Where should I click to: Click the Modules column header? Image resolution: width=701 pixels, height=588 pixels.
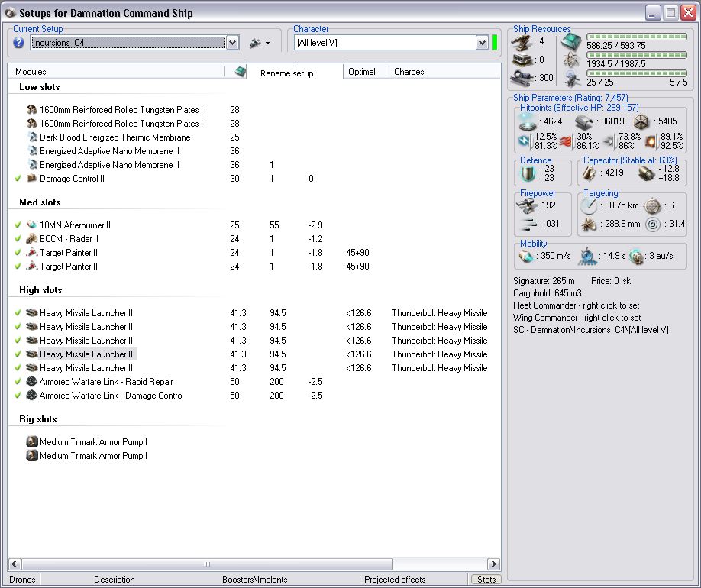coord(116,72)
